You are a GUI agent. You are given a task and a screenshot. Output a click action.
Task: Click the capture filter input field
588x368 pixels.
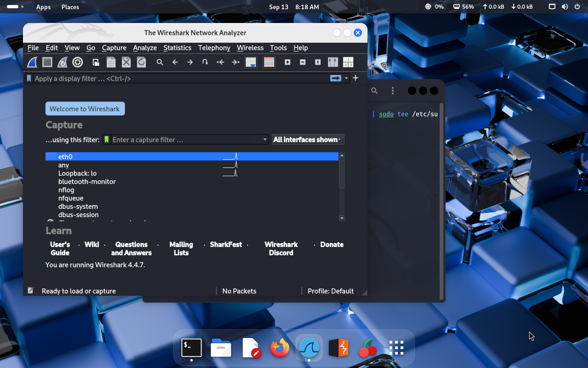186,139
